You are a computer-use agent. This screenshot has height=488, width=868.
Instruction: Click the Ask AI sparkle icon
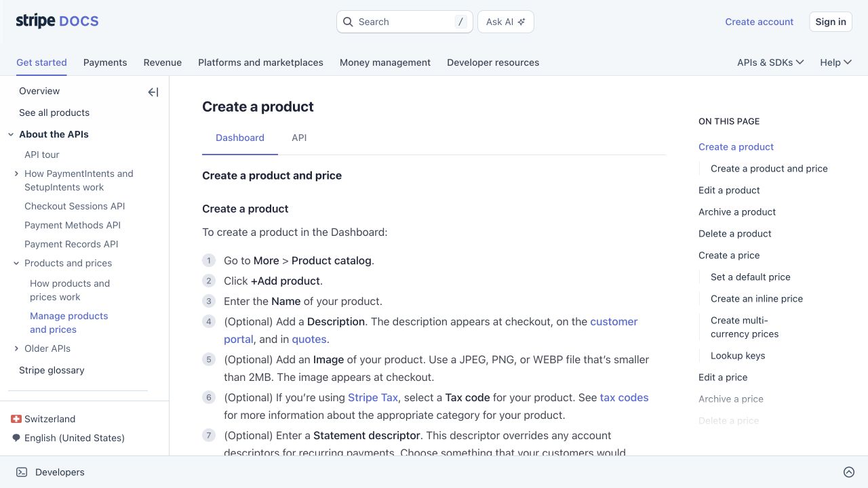pyautogui.click(x=521, y=22)
